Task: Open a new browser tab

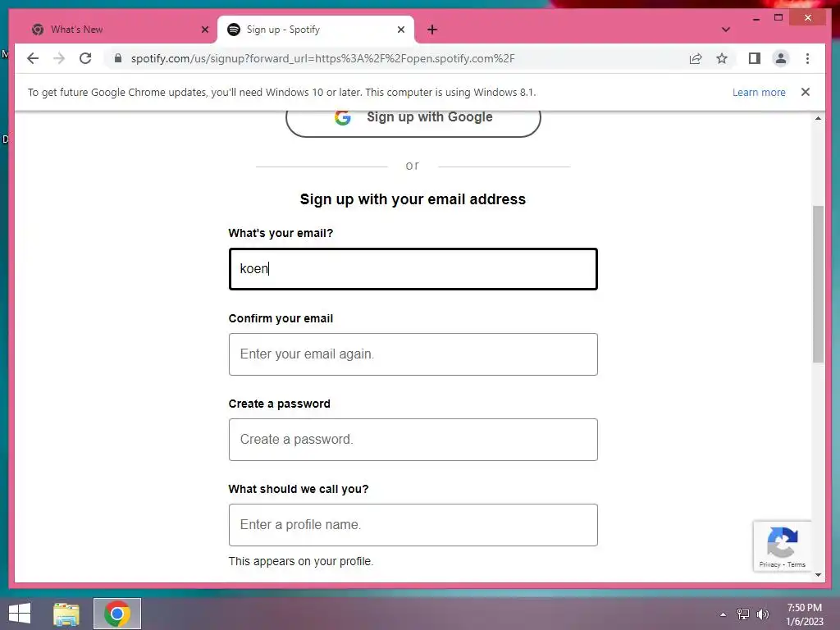Action: click(432, 30)
